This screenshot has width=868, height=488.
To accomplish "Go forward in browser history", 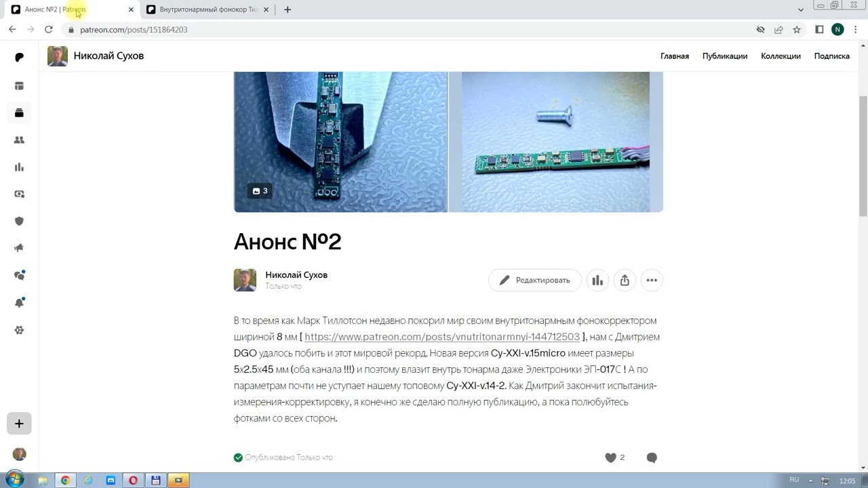I will pos(31,29).
